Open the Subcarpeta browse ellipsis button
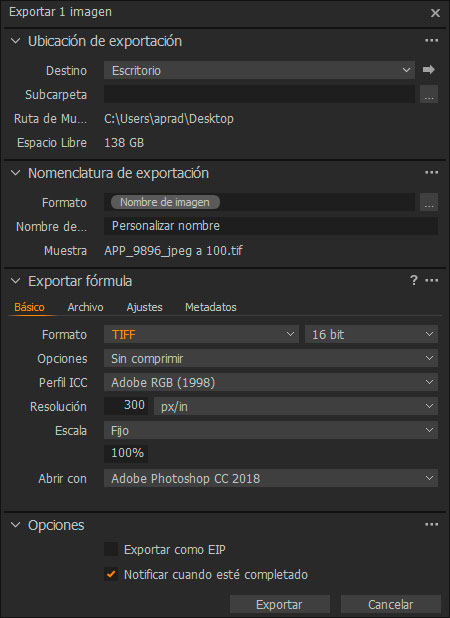450x618 pixels. [x=429, y=95]
